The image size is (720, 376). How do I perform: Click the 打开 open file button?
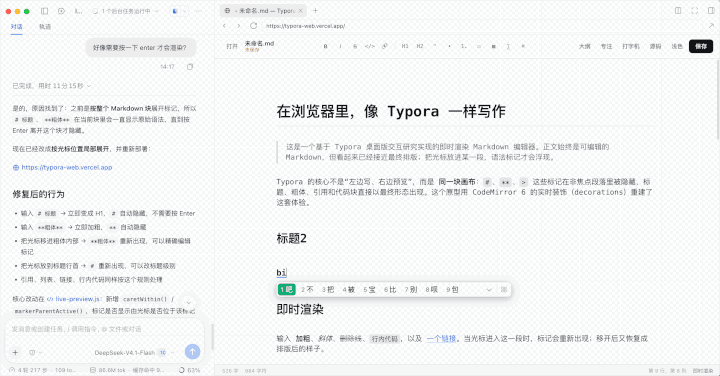(232, 46)
